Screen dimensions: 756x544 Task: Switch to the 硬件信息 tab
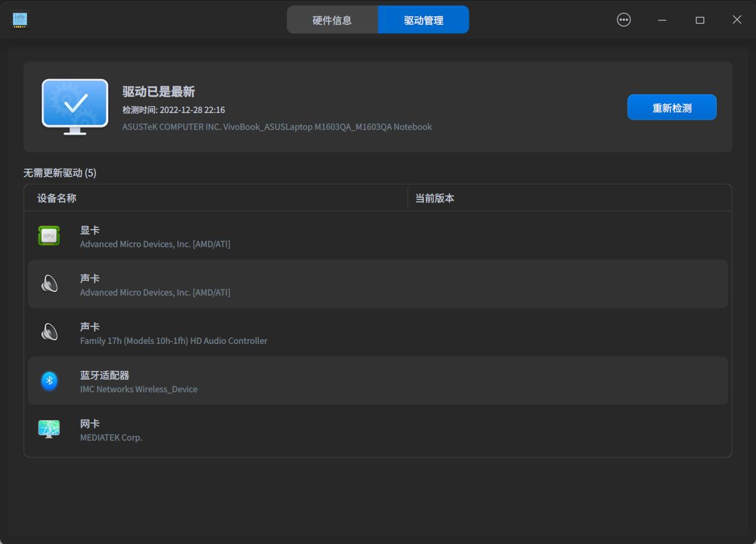[x=333, y=19]
